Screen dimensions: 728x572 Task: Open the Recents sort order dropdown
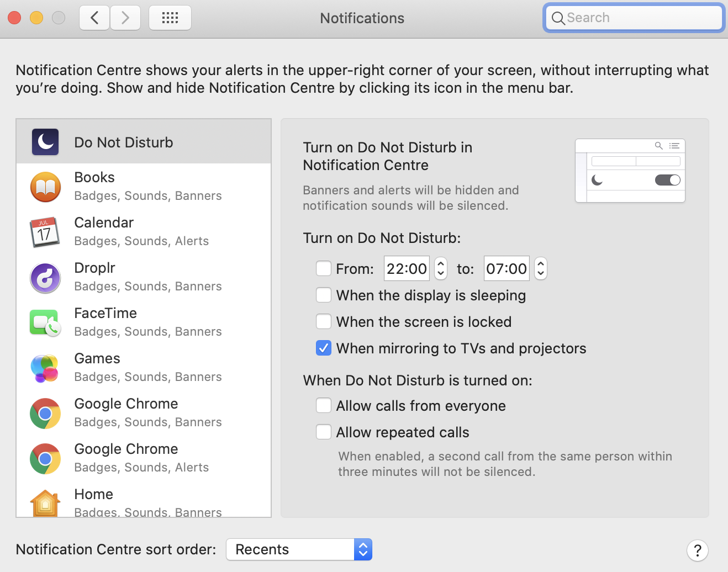coord(299,549)
